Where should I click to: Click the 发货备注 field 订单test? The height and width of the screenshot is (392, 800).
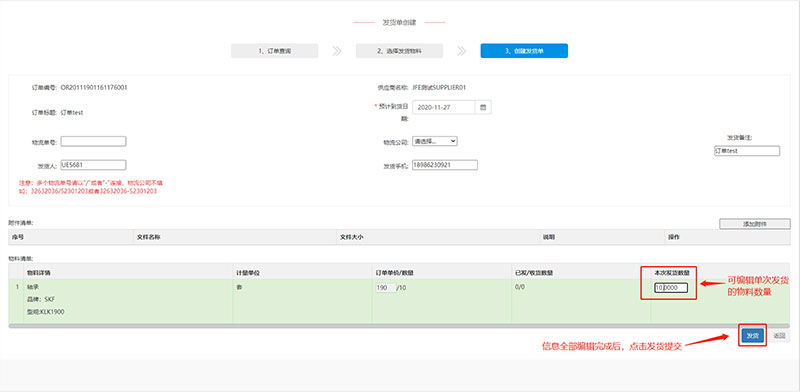pyautogui.click(x=747, y=151)
